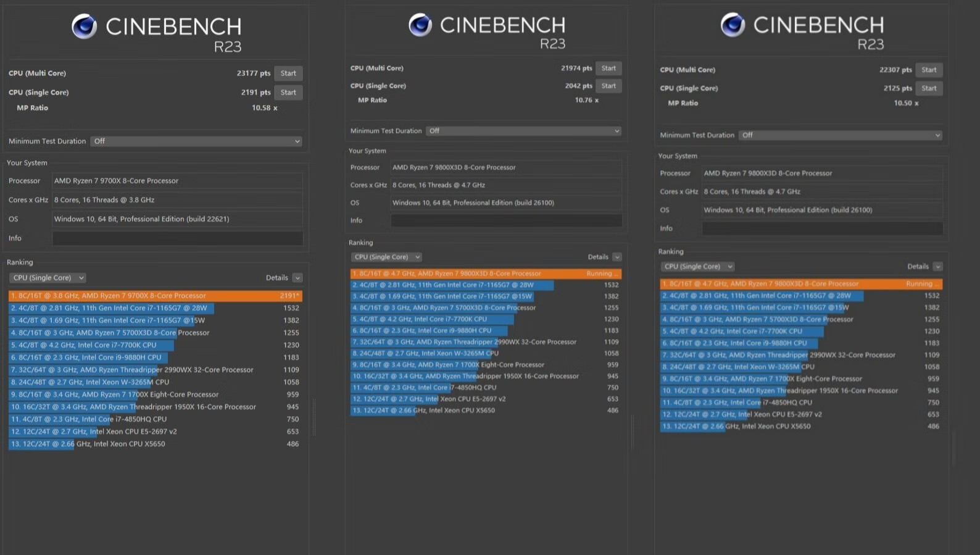Click Processor field in middle window

[506, 167]
